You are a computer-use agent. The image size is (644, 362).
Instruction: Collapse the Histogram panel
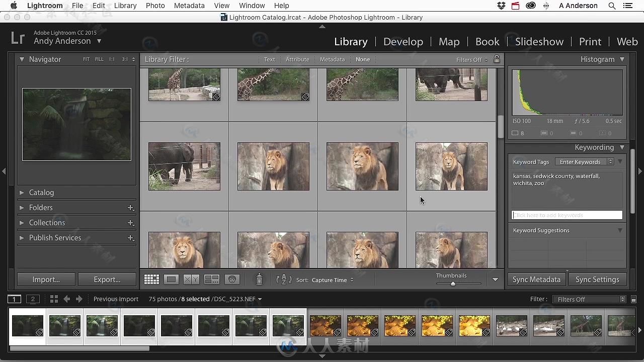coord(622,59)
